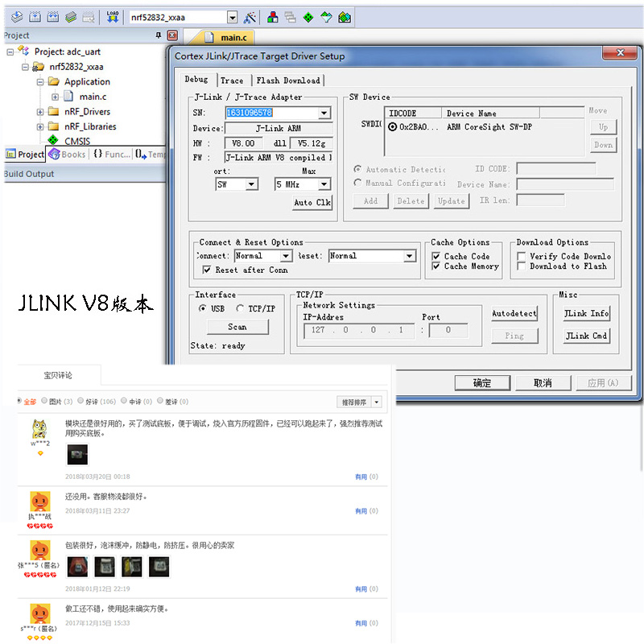Select USB interface radio button

(202, 308)
